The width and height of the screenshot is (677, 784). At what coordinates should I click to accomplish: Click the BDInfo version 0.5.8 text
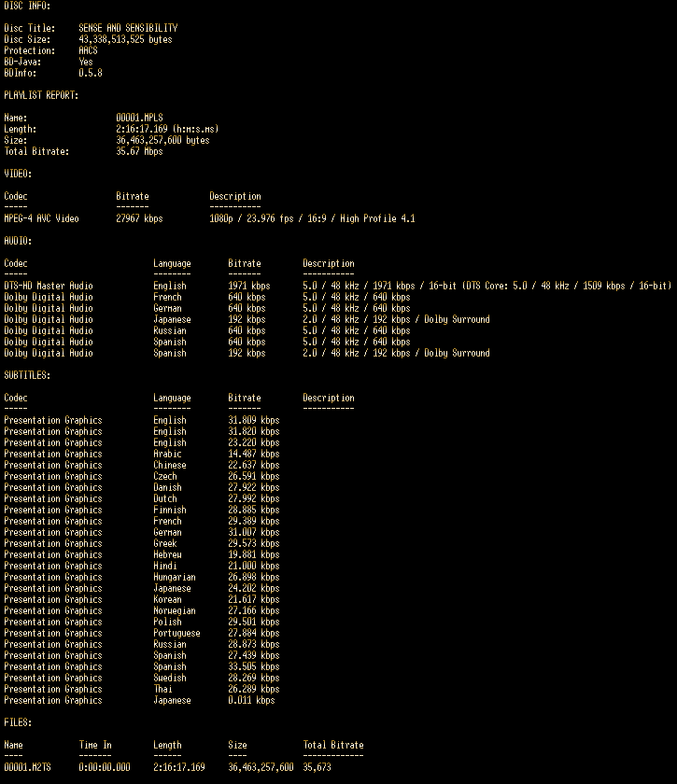91,73
